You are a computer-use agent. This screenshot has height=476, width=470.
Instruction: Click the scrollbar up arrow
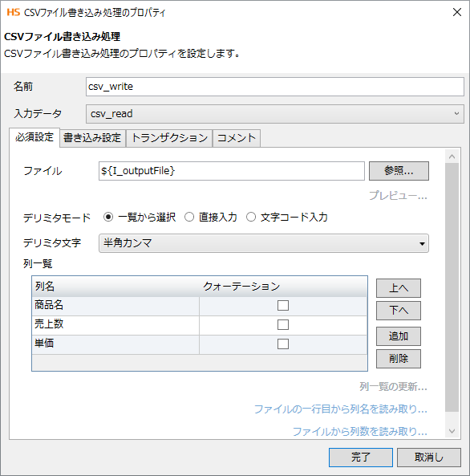point(452,157)
